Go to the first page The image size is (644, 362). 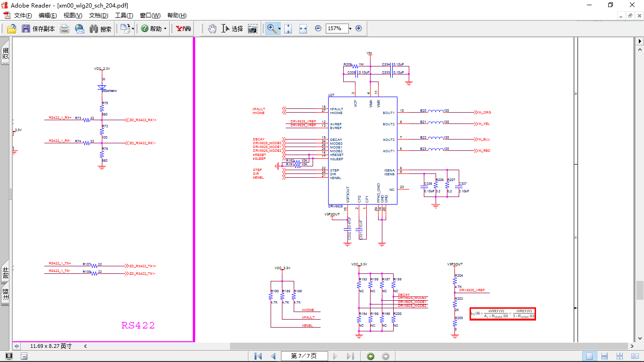tap(258, 356)
